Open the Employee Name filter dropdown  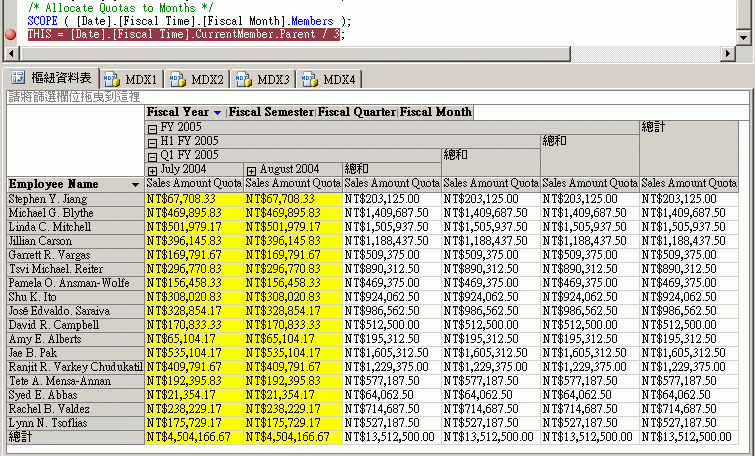pos(136,185)
